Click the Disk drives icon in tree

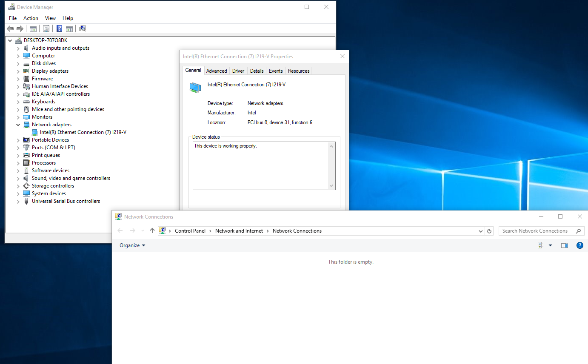pyautogui.click(x=26, y=63)
